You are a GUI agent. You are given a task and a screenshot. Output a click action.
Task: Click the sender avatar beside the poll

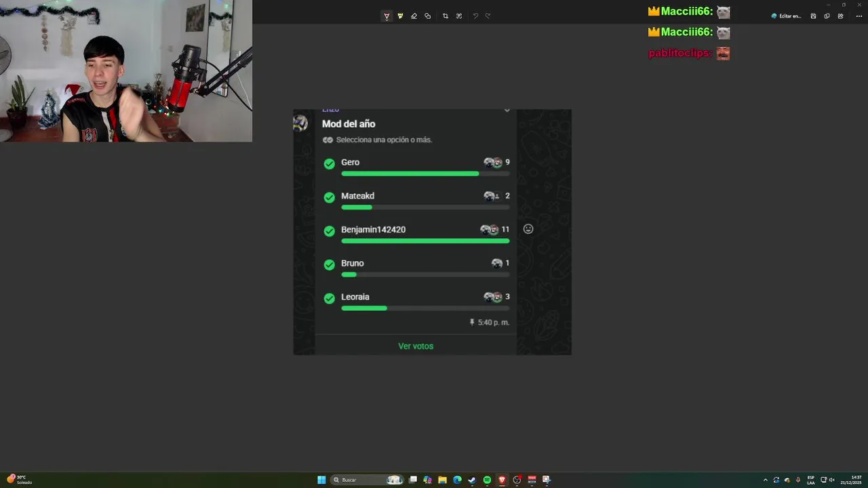(300, 123)
